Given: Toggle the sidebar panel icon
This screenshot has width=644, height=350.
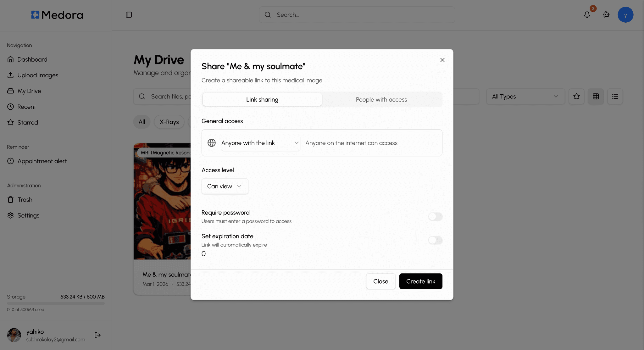Looking at the screenshot, I should tap(129, 15).
